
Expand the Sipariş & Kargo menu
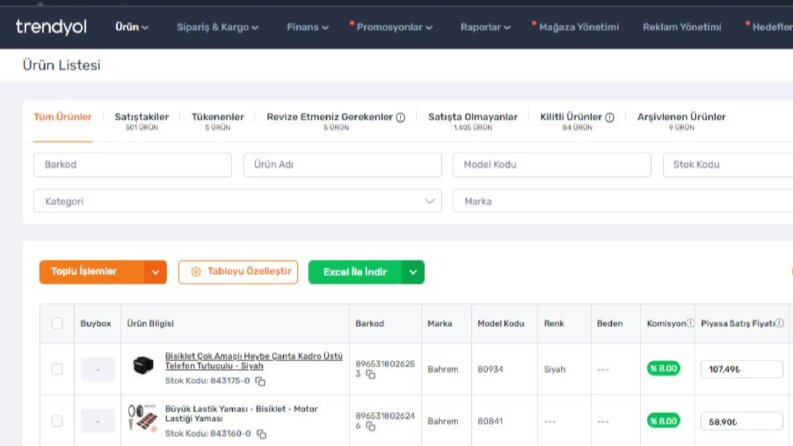217,27
